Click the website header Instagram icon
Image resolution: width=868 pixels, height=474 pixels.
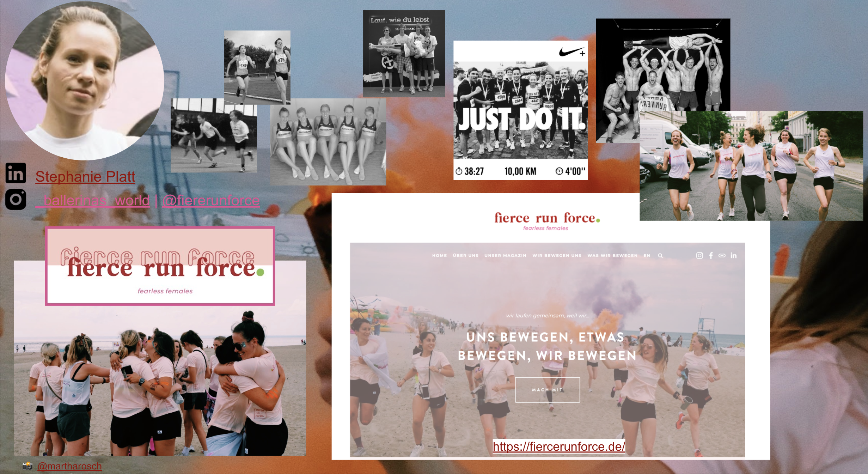(x=699, y=255)
